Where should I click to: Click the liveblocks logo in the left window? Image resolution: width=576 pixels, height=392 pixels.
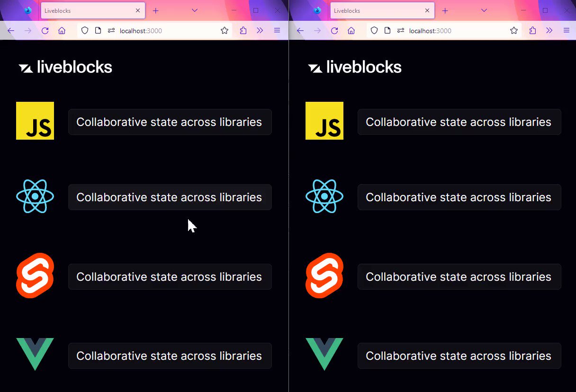65,67
